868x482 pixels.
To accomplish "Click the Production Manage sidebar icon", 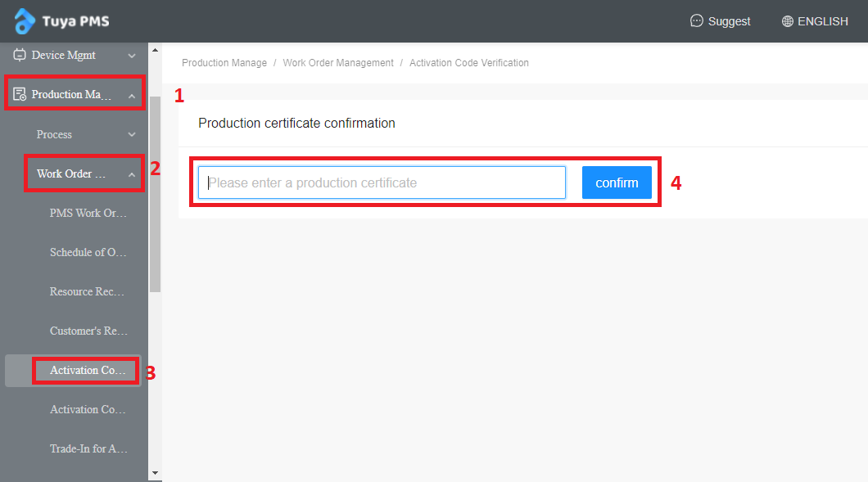I will pyautogui.click(x=20, y=95).
